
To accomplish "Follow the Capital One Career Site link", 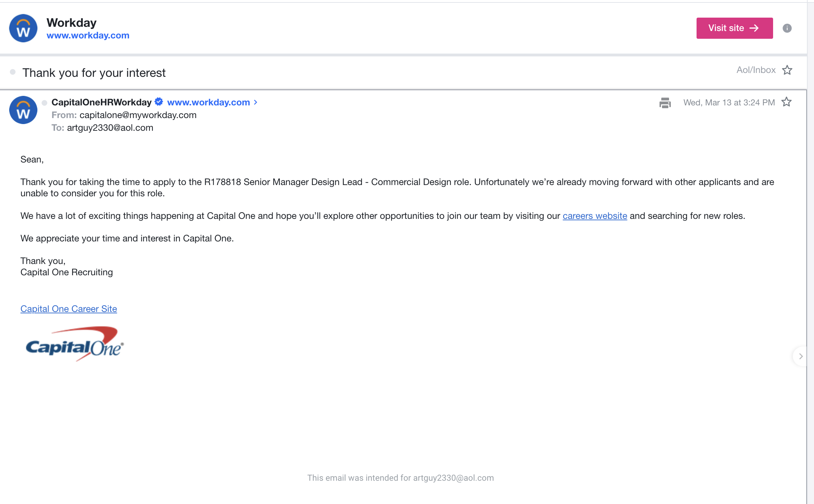I will click(68, 308).
